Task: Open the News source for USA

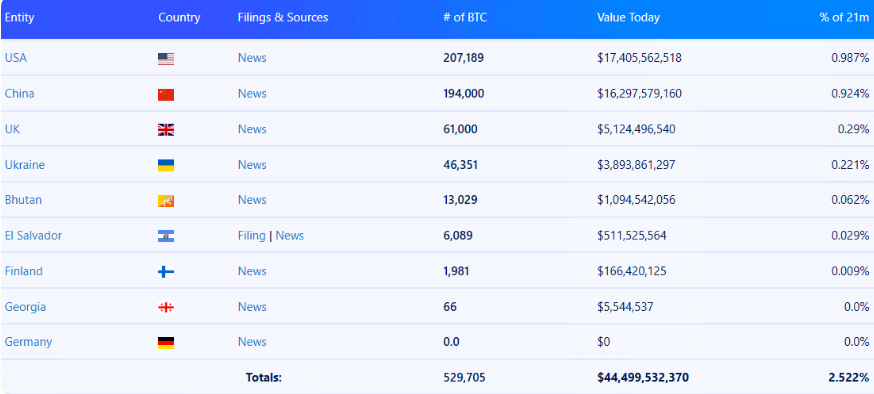Action: [x=252, y=57]
